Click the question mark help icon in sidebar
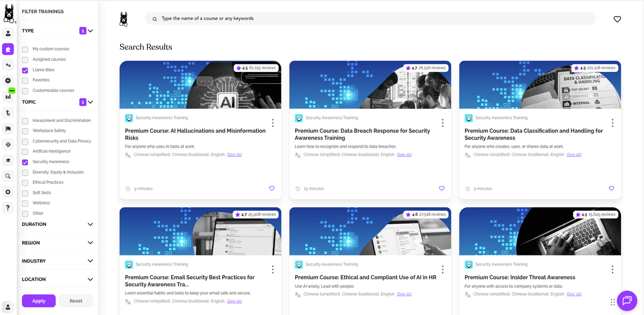 coord(8,208)
